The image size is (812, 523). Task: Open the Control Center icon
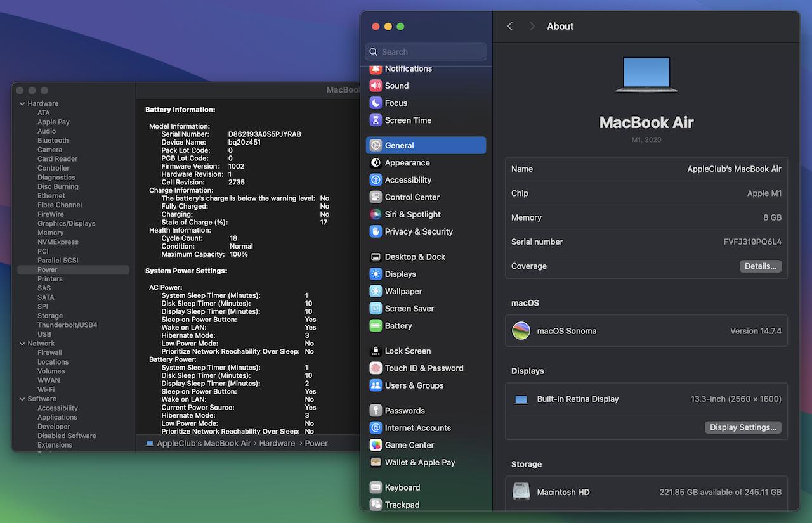(376, 197)
